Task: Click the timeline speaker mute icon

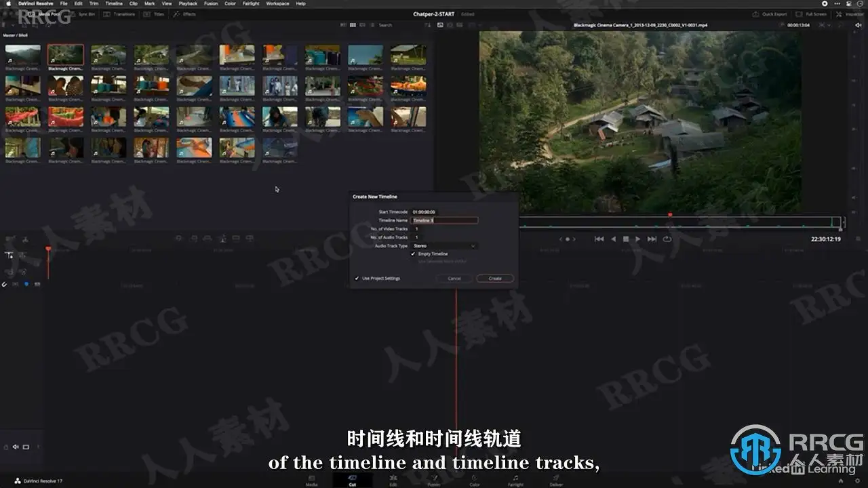Action: coord(16,447)
